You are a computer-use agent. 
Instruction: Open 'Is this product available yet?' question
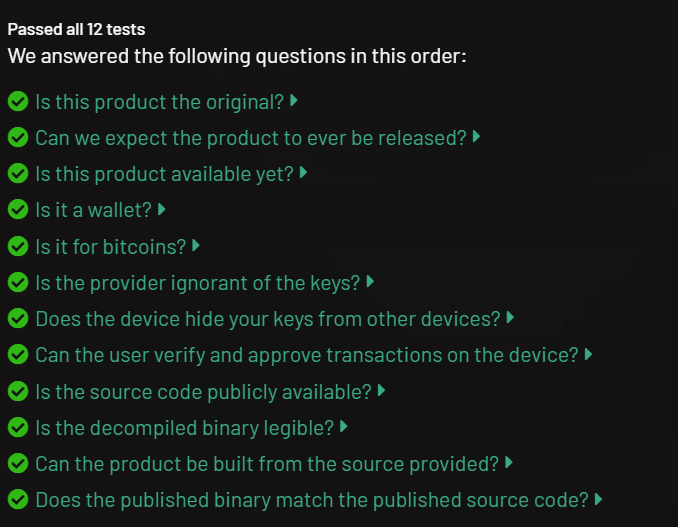(x=164, y=174)
